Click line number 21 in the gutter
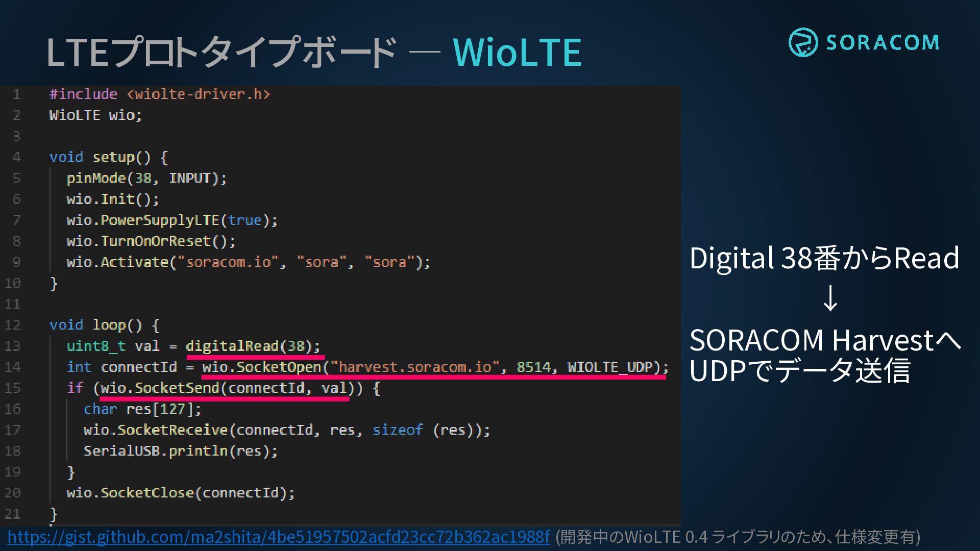 click(x=12, y=514)
